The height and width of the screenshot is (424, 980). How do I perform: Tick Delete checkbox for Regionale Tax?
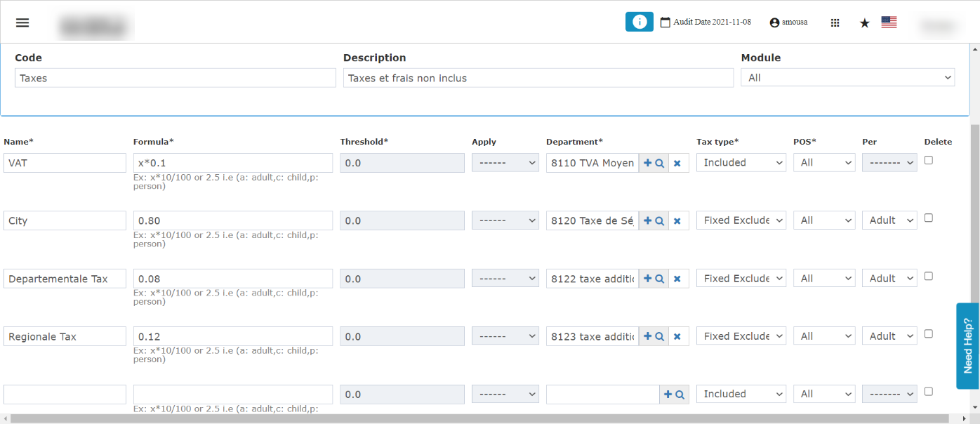pyautogui.click(x=929, y=333)
